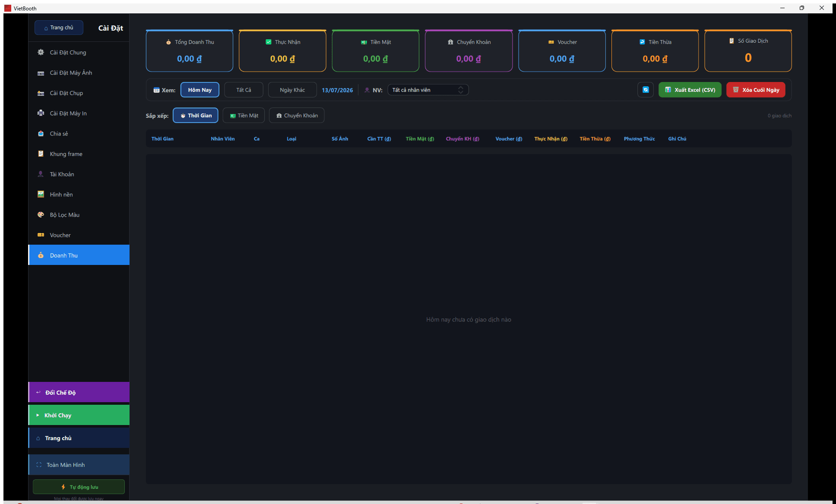Image resolution: width=836 pixels, height=504 pixels.
Task: Open Cài Đặt Máy In printer settings
Action: 79,113
